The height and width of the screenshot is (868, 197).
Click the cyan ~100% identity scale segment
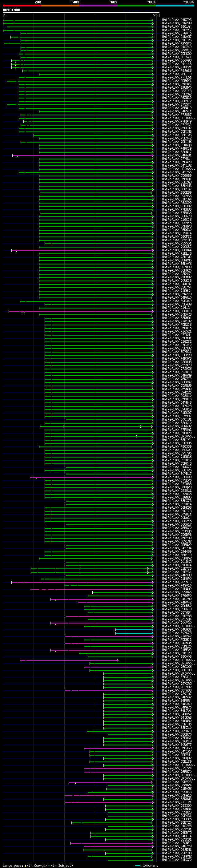click(175, 6)
